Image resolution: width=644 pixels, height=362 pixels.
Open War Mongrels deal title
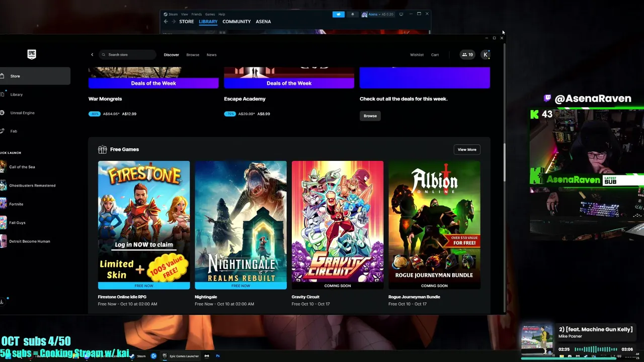pyautogui.click(x=105, y=99)
